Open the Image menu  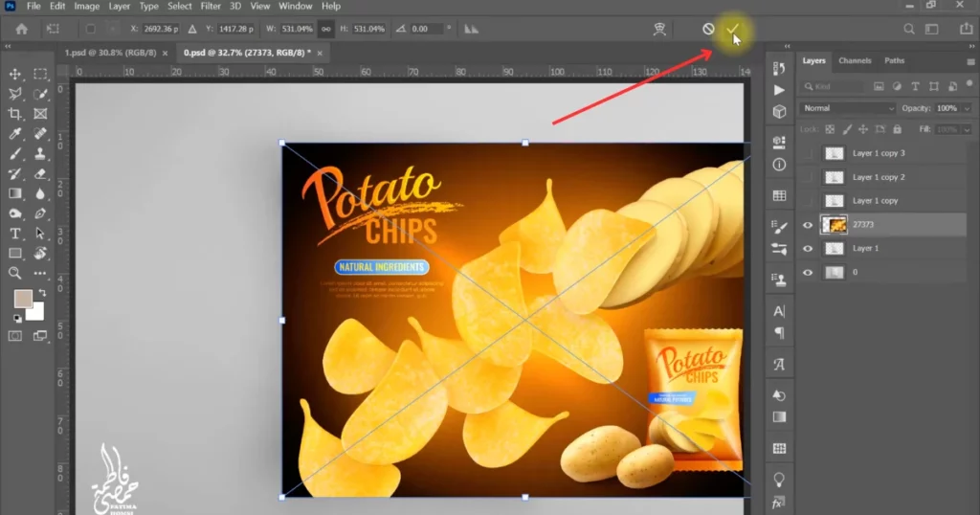pos(87,7)
